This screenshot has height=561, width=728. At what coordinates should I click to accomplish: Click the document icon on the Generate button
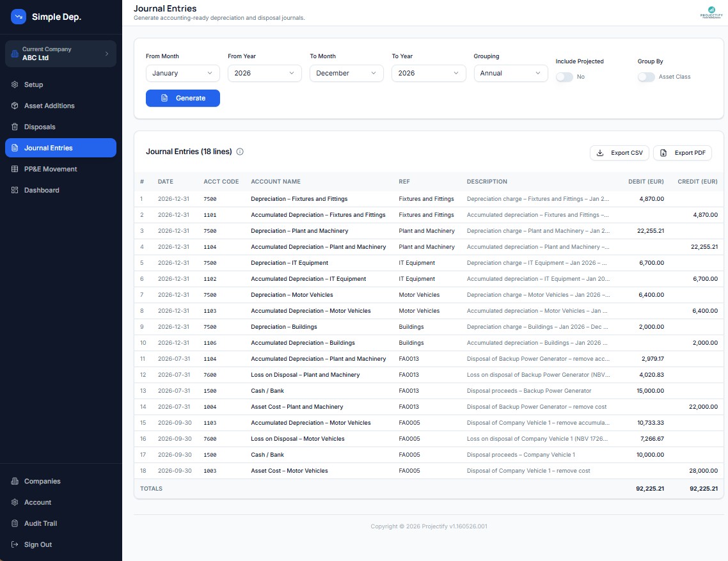(164, 98)
